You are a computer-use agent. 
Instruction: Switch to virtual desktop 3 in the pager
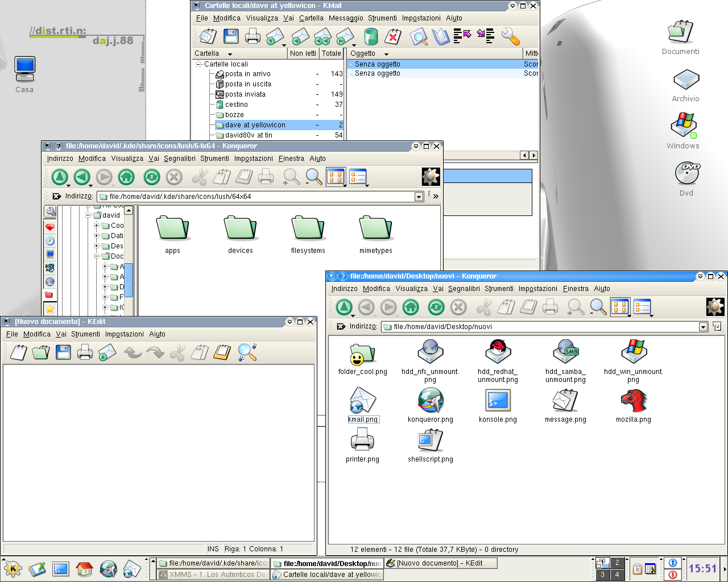click(x=603, y=574)
